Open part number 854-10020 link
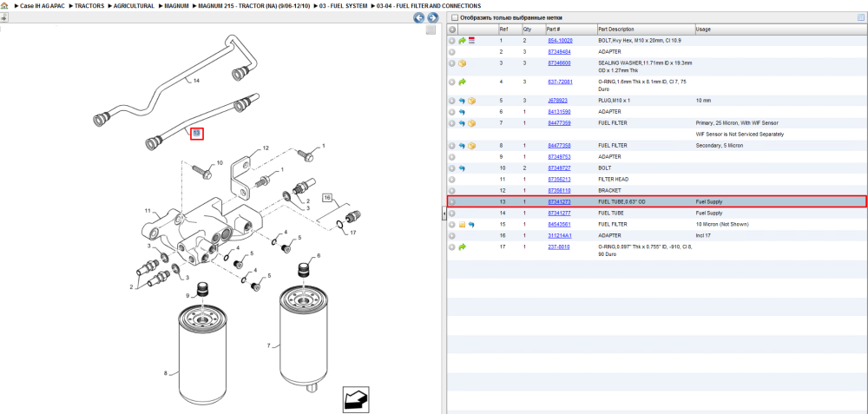 (x=560, y=41)
